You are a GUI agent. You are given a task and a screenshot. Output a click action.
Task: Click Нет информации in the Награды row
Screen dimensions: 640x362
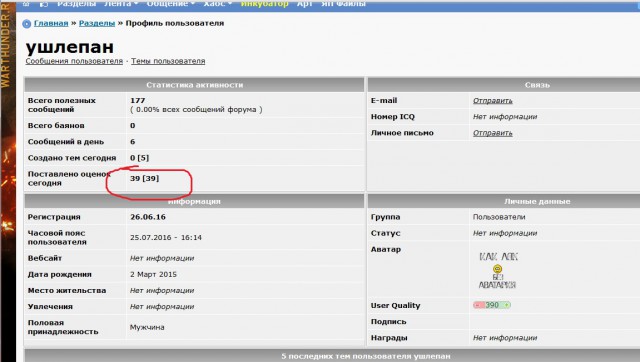click(505, 338)
